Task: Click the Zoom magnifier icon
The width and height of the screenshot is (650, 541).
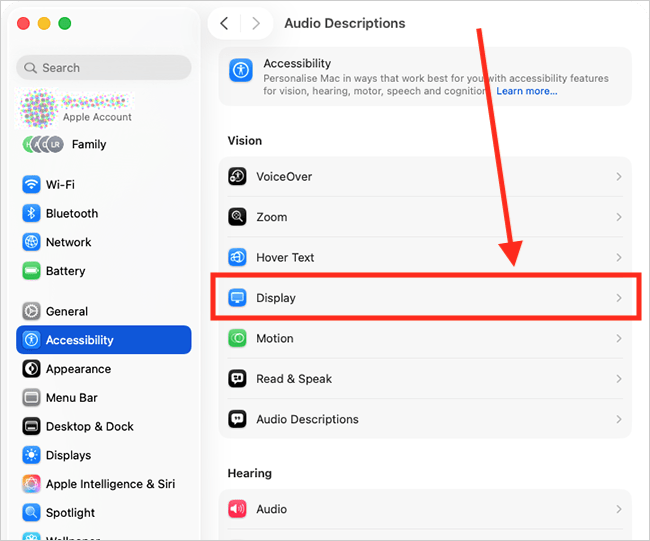Action: click(x=238, y=217)
